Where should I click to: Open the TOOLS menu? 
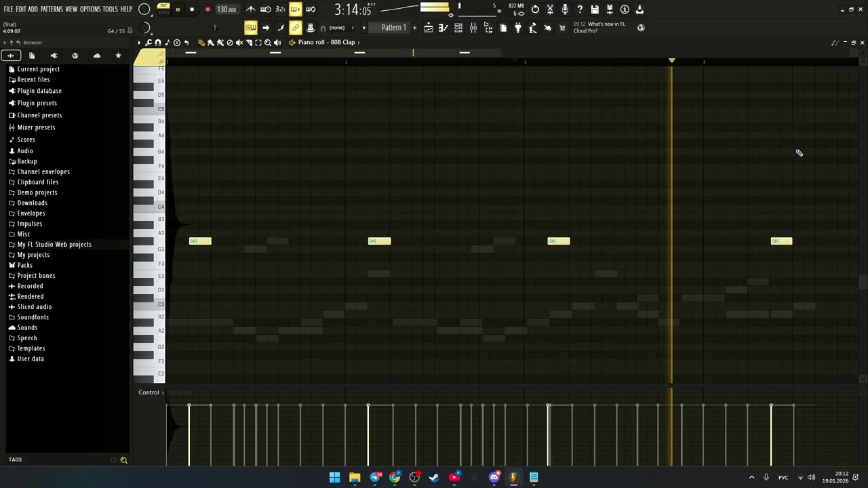111,9
